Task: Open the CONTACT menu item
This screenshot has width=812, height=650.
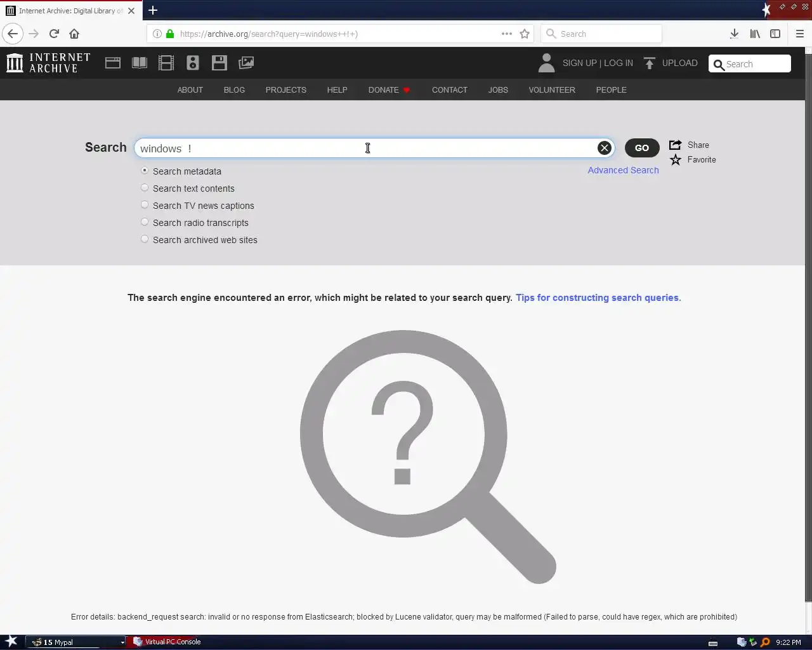Action: 450,90
